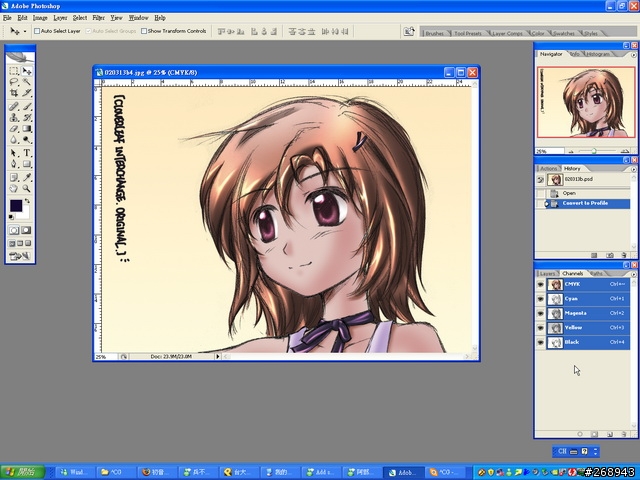The width and height of the screenshot is (640, 480).
Task: Click the Navigator zoom slider handle
Action: point(594,151)
